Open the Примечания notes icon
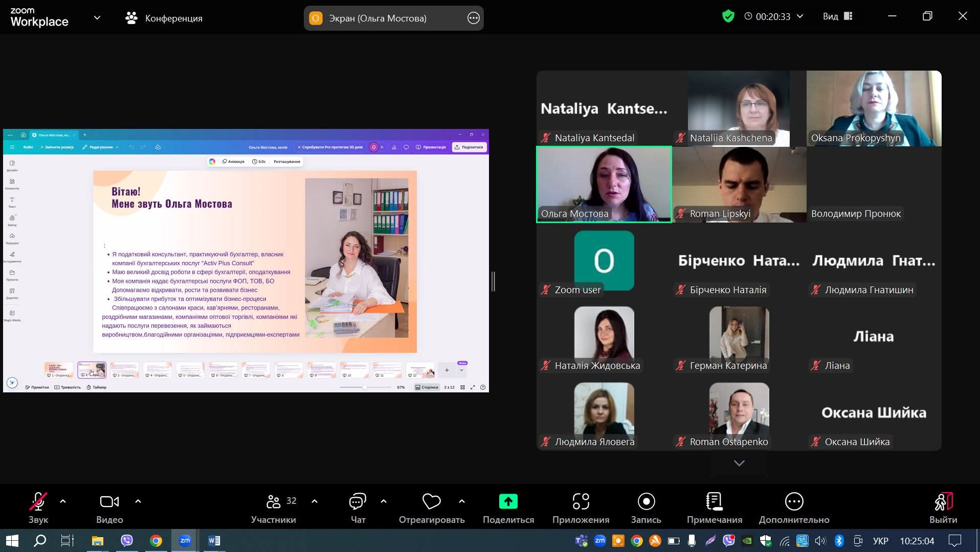The width and height of the screenshot is (980, 552). pyautogui.click(x=714, y=502)
